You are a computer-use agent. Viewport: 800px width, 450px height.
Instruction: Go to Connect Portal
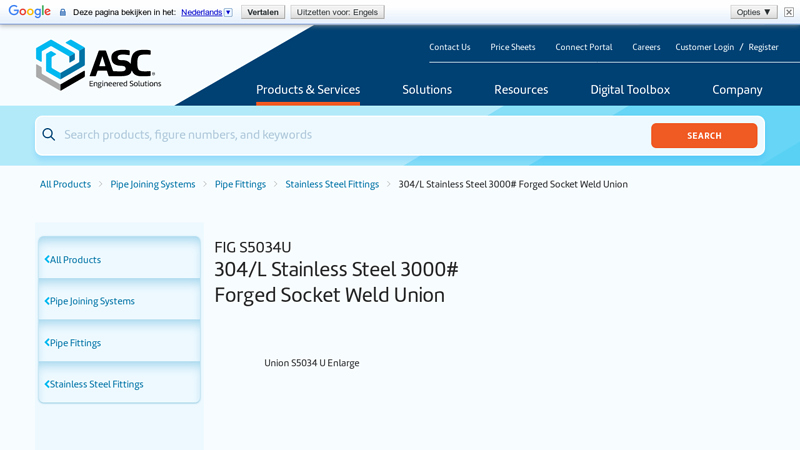[x=584, y=47]
